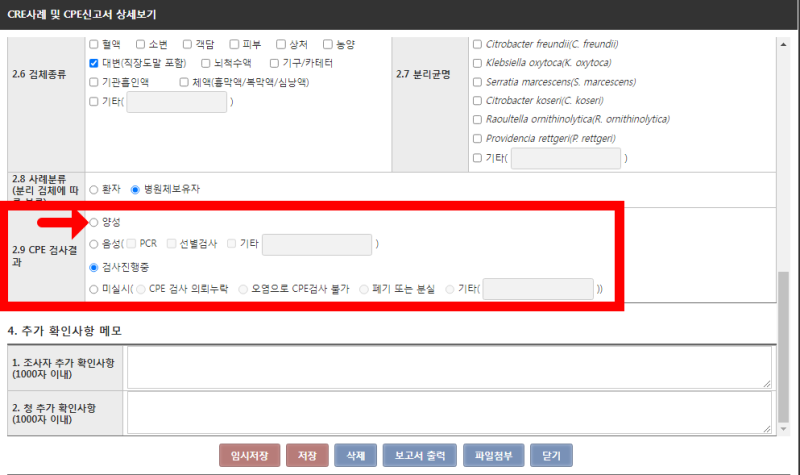800x475 pixels.
Task: Select the 오염으로 CPE검사 불가 radio button
Action: point(243,289)
